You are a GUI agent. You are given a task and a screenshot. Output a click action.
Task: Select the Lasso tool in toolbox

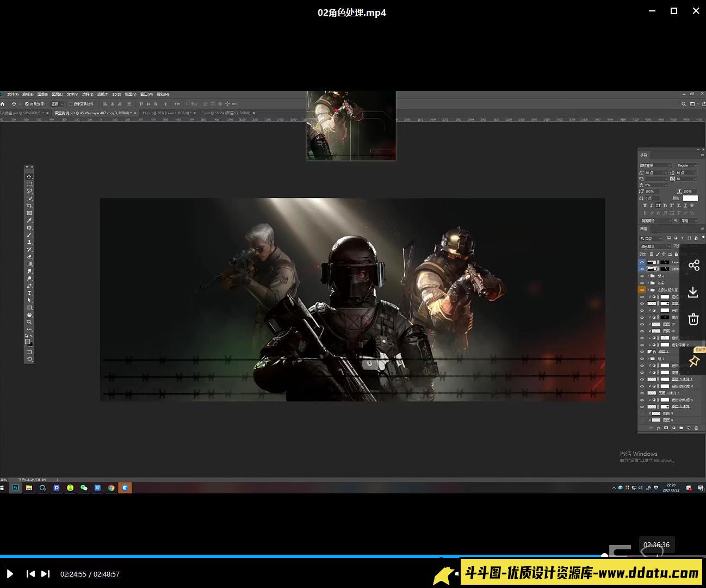pos(29,191)
